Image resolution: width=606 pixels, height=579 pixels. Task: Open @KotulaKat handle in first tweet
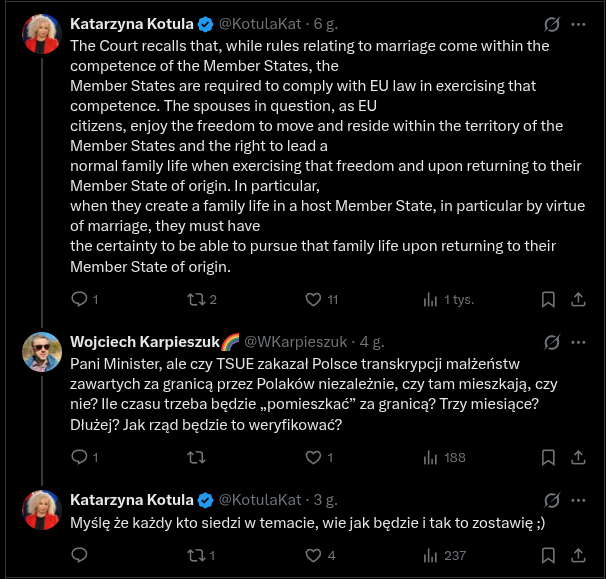coord(259,23)
